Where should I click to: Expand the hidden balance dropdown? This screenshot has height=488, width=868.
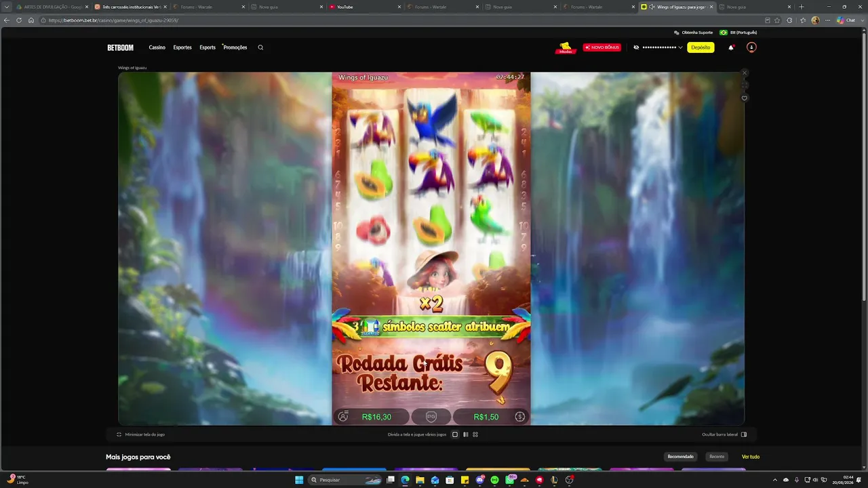pos(680,47)
